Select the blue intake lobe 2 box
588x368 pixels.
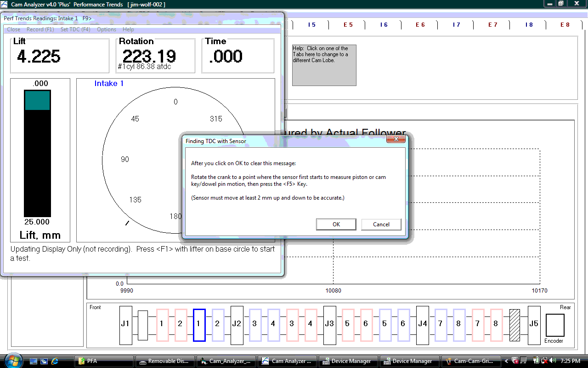[218, 325]
